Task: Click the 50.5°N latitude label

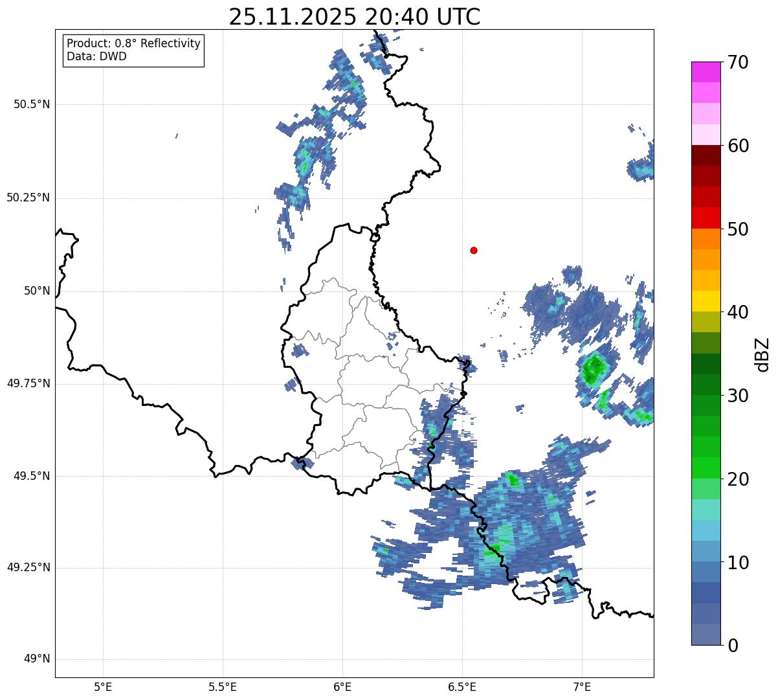Action: [31, 104]
